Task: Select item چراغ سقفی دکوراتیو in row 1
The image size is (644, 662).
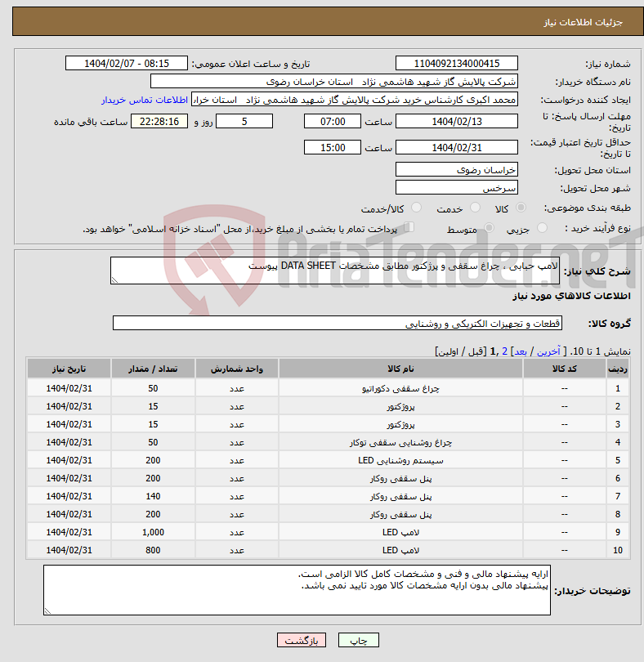Action: pyautogui.click(x=400, y=388)
